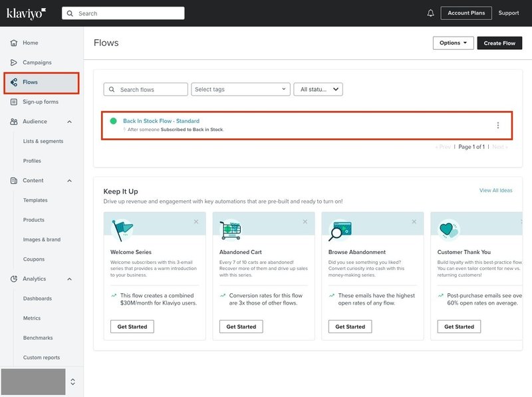
Task: Open Sign-up forms in sidebar
Action: [x=42, y=102]
